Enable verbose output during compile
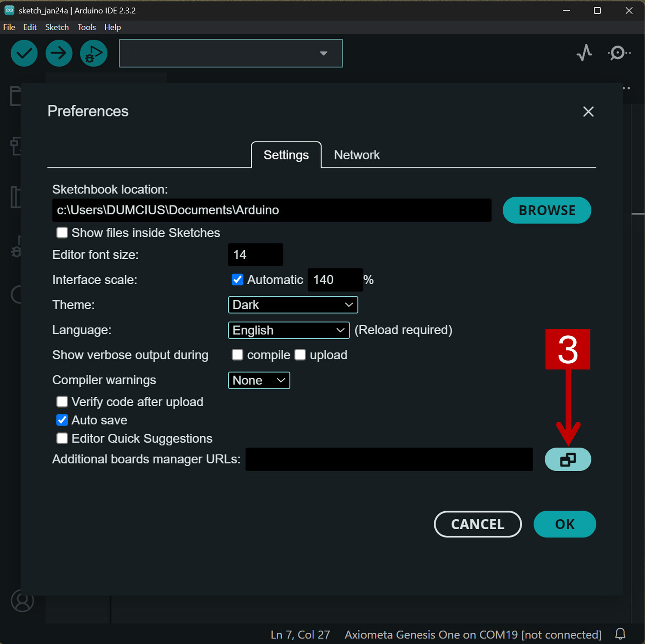 [237, 355]
